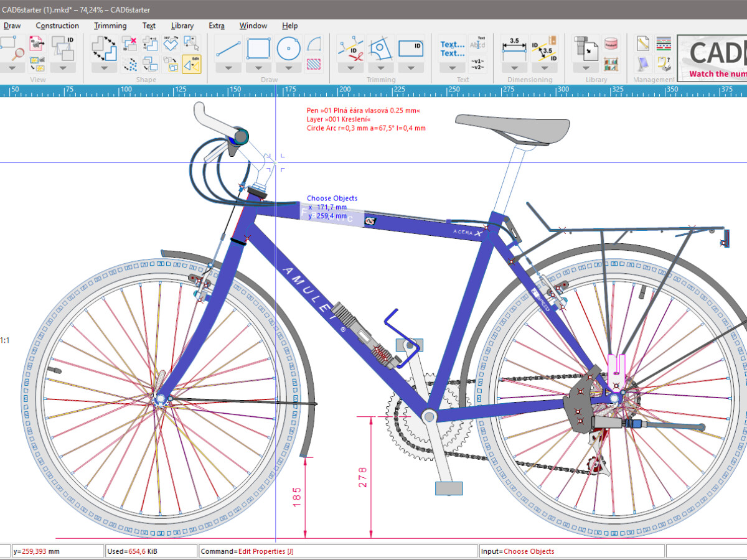Expand the Library panel dropdown arrow
Viewport: 747px width, 560px height.
click(x=586, y=68)
